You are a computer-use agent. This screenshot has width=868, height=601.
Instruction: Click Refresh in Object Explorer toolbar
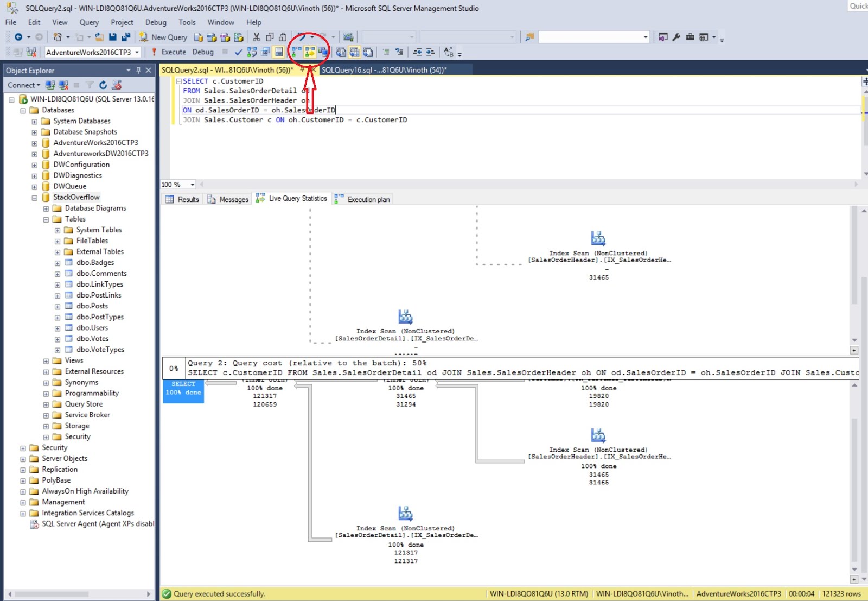pyautogui.click(x=103, y=85)
